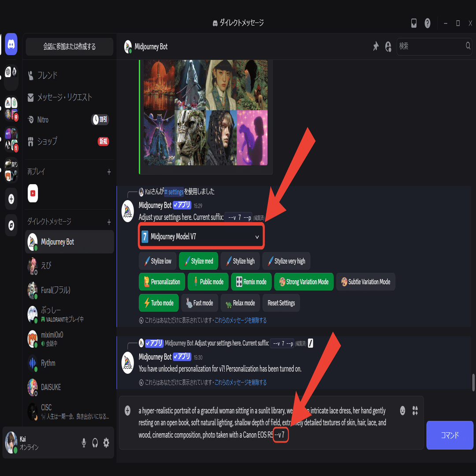The image size is (476, 476).
Task: Open the Midjourney image grid thumbnail
Action: [x=205, y=113]
